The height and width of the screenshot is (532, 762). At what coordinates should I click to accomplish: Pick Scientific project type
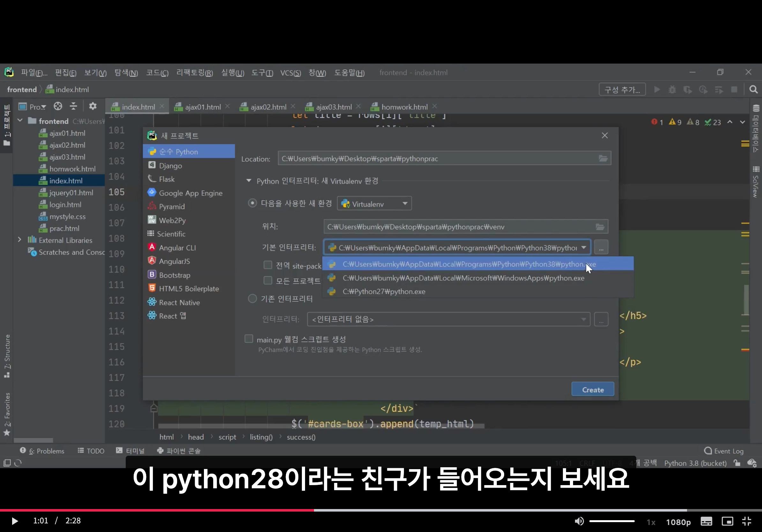click(x=189, y=234)
